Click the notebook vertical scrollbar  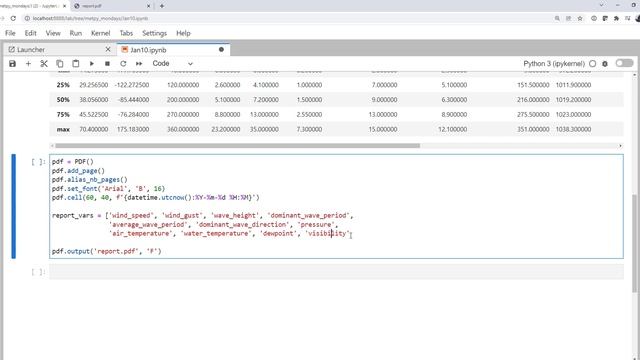[634, 243]
